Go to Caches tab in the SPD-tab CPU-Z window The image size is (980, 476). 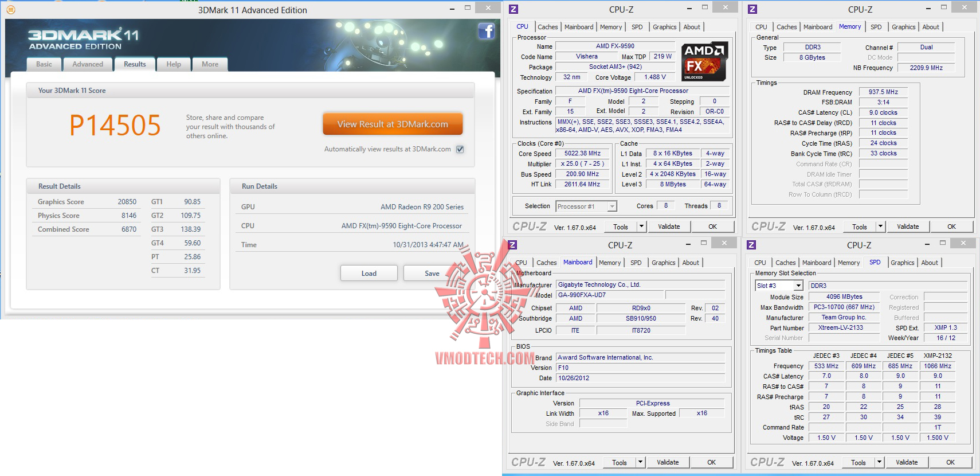click(785, 263)
